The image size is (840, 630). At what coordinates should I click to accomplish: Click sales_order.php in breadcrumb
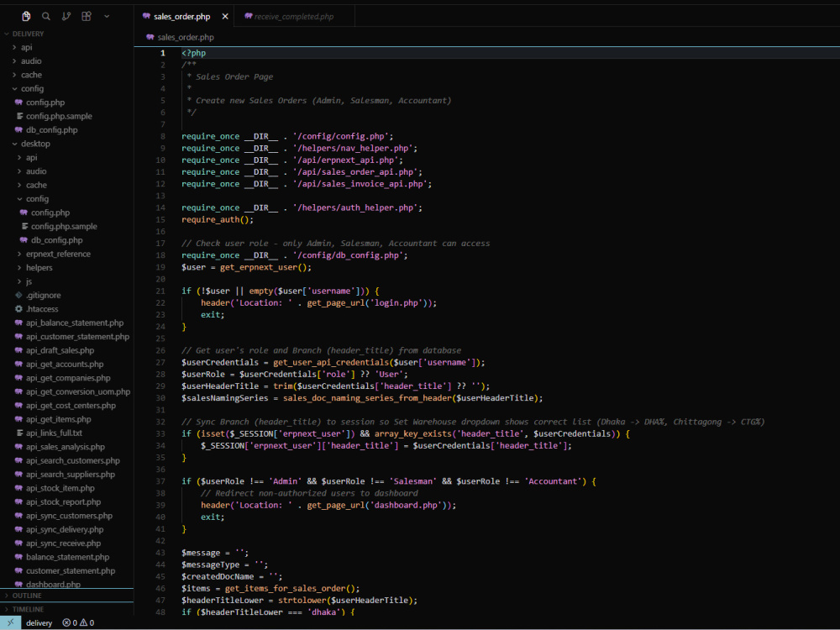pyautogui.click(x=186, y=37)
